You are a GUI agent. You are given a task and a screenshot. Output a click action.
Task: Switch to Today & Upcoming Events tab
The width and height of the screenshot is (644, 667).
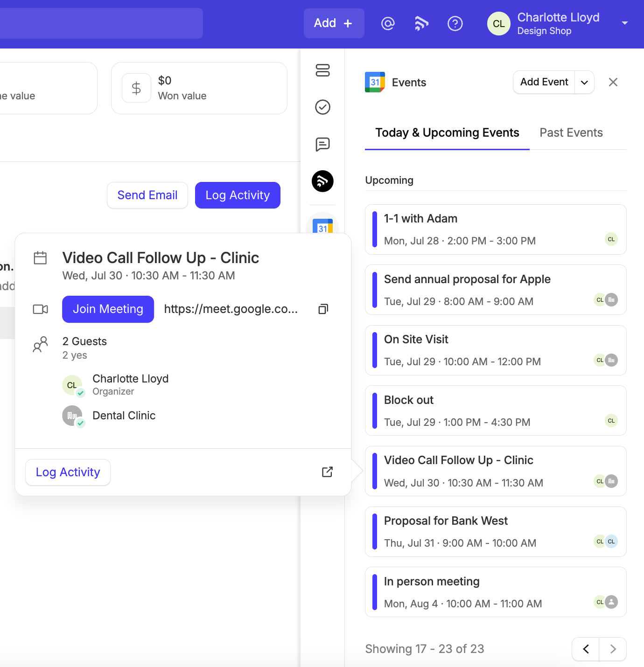tap(447, 133)
